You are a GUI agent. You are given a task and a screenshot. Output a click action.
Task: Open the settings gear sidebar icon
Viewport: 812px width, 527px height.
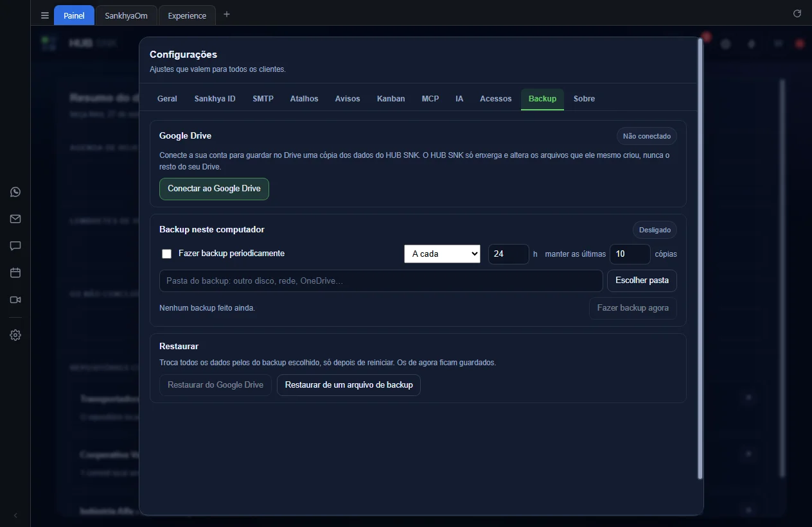[x=15, y=335]
